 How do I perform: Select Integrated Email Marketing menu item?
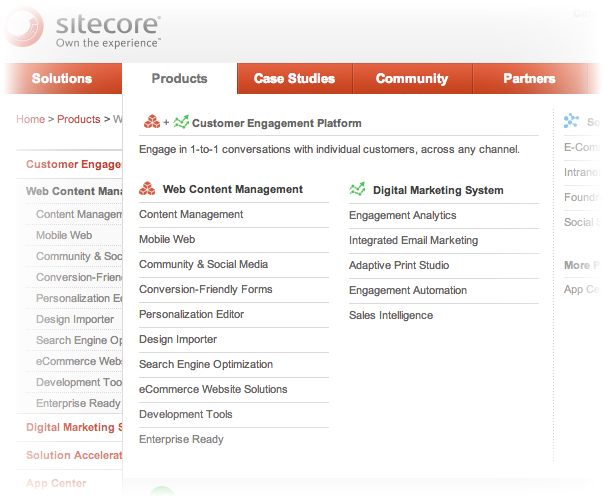click(x=413, y=240)
